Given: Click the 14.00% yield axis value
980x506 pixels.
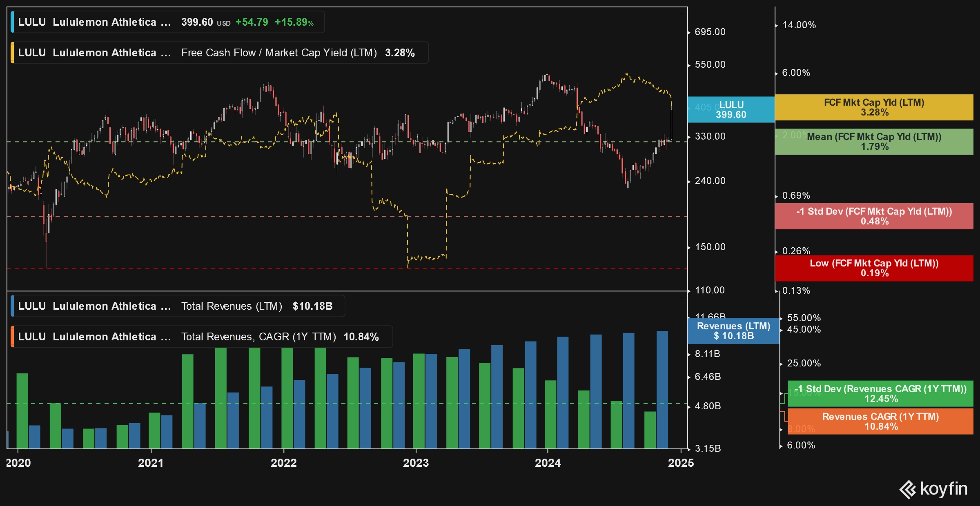Looking at the screenshot, I should [799, 25].
